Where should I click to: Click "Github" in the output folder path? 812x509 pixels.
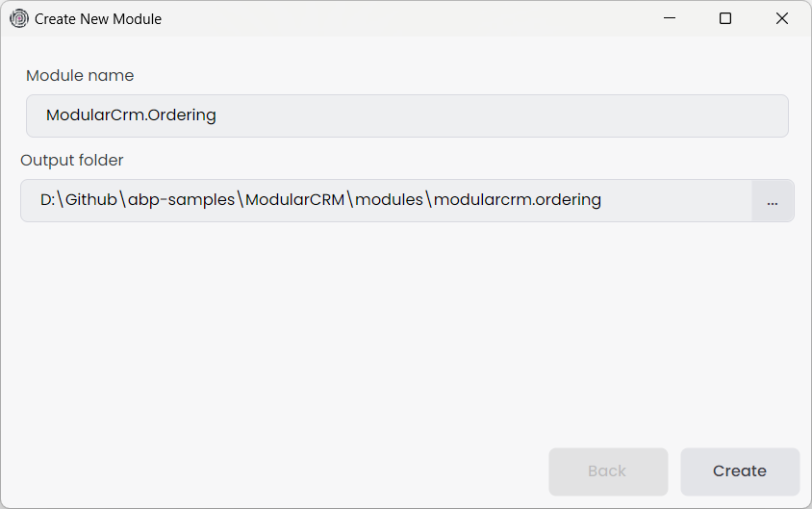(90, 200)
